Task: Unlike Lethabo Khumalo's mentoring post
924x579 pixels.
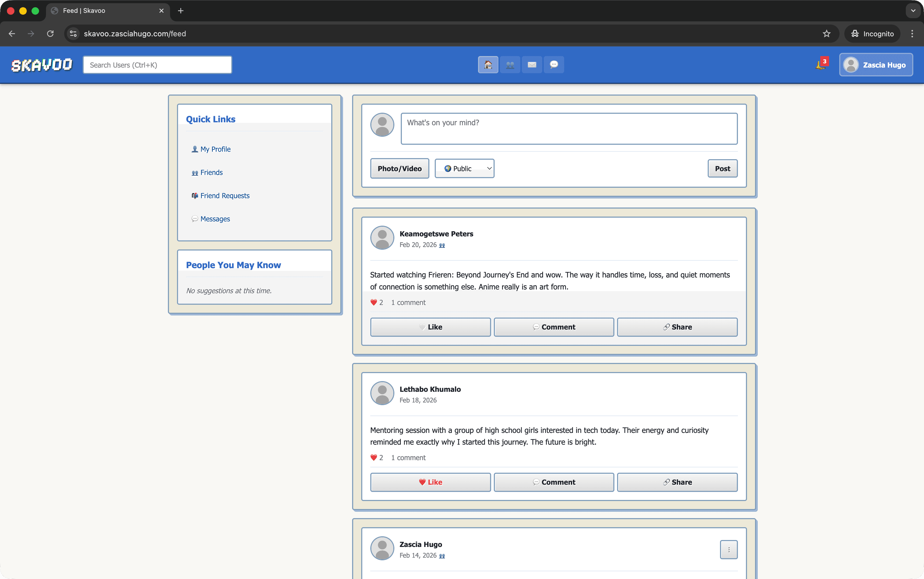Action: coord(430,482)
